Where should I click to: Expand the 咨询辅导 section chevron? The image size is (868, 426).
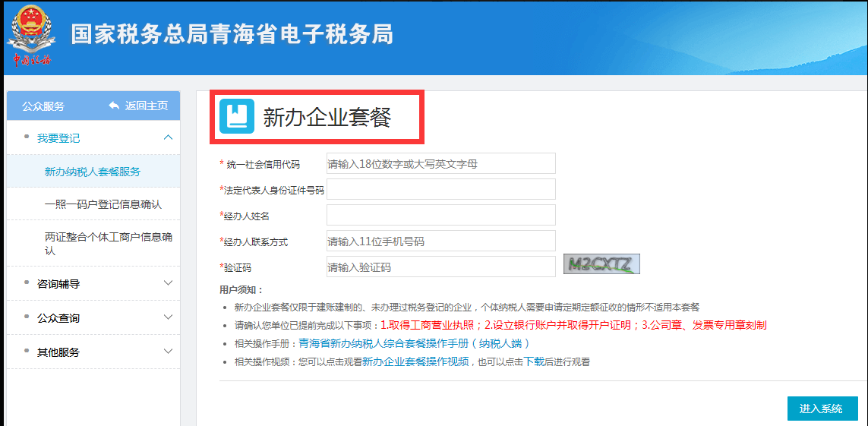[x=169, y=283]
